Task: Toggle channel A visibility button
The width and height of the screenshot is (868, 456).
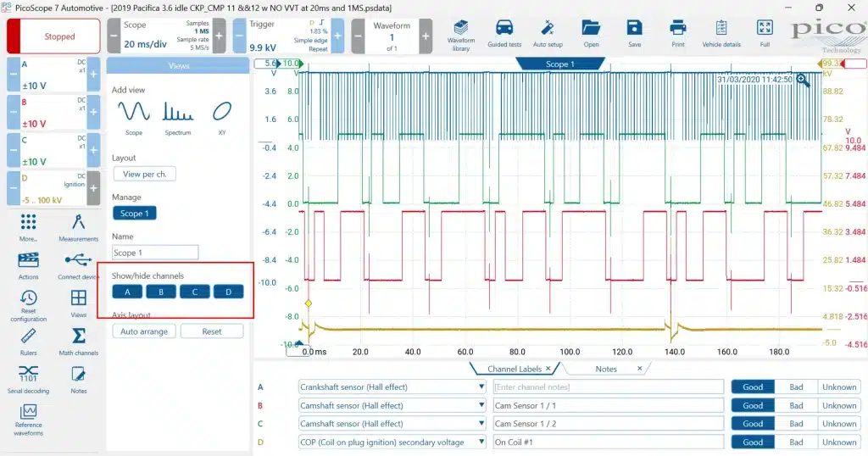Action: pyautogui.click(x=127, y=292)
